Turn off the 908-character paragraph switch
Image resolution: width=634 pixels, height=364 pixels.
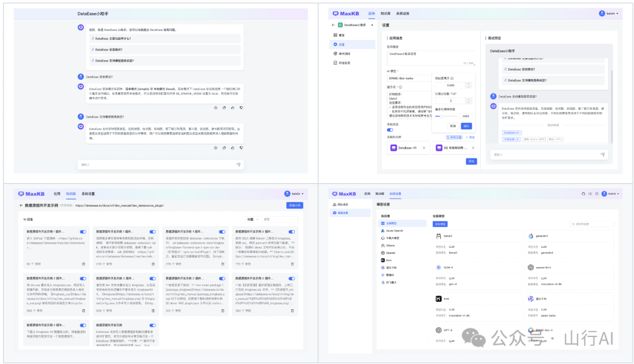coord(153,278)
